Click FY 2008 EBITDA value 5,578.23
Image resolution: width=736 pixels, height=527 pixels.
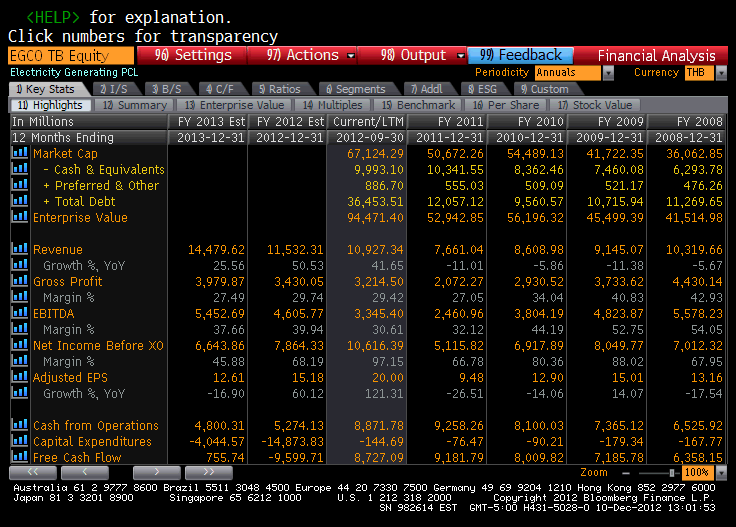point(698,313)
